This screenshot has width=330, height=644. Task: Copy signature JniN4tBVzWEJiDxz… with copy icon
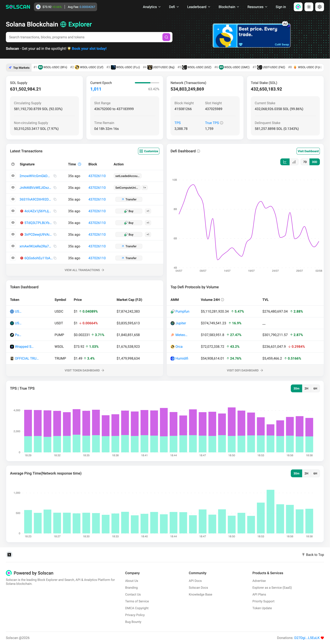[55, 188]
